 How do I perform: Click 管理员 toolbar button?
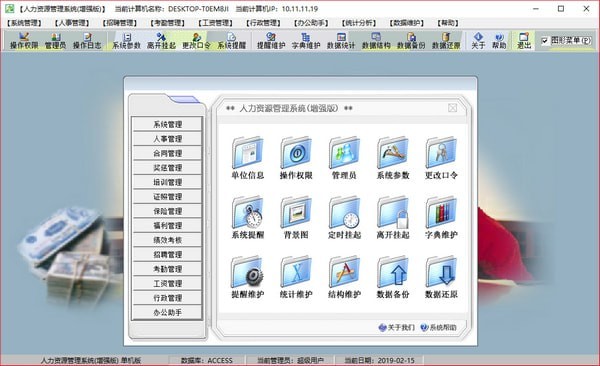click(x=55, y=41)
